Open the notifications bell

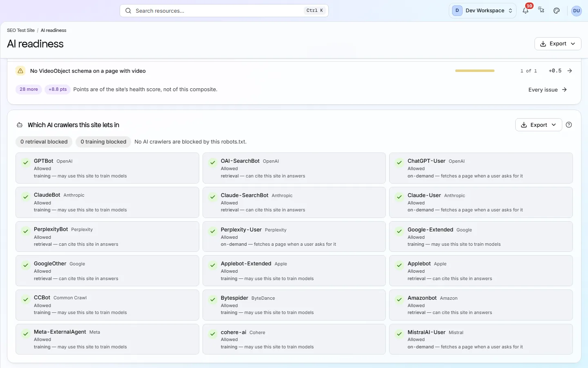click(x=526, y=11)
